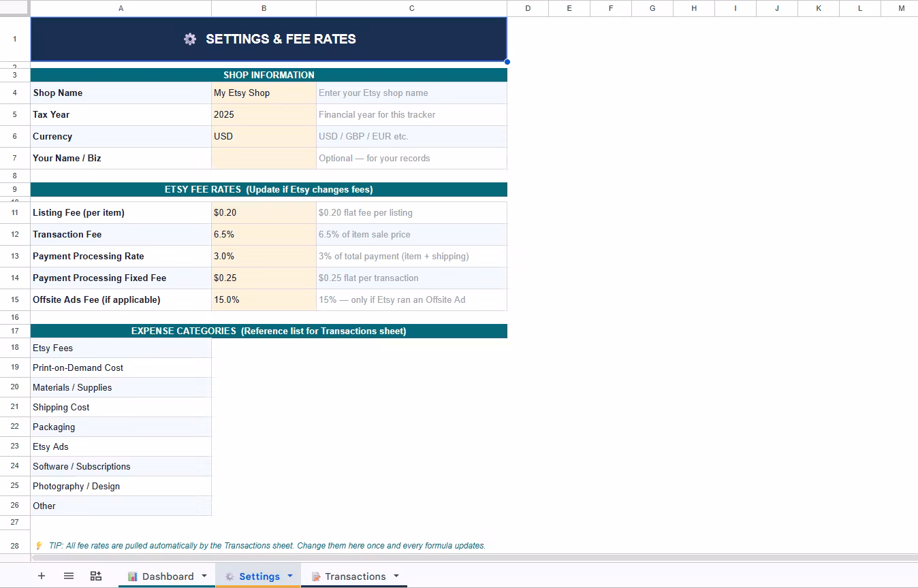Screen dimensions: 918x588
Task: Select column C header
Action: click(x=411, y=8)
